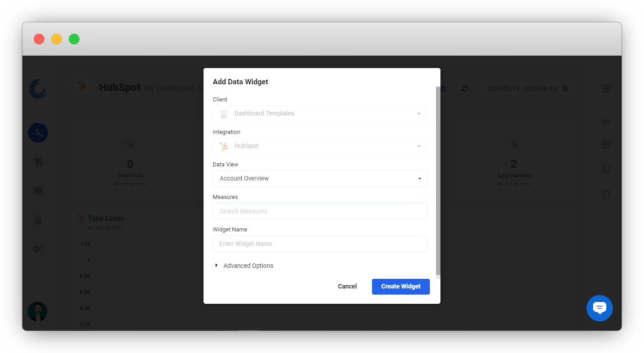Open the date range picker
644x353 pixels.
(x=526, y=89)
